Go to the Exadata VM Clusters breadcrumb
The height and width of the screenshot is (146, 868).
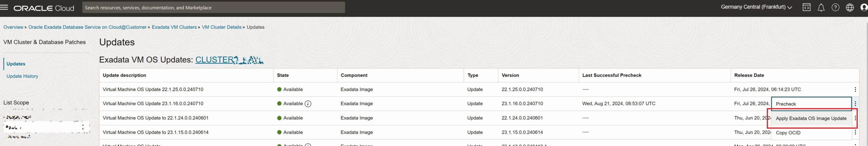click(174, 27)
